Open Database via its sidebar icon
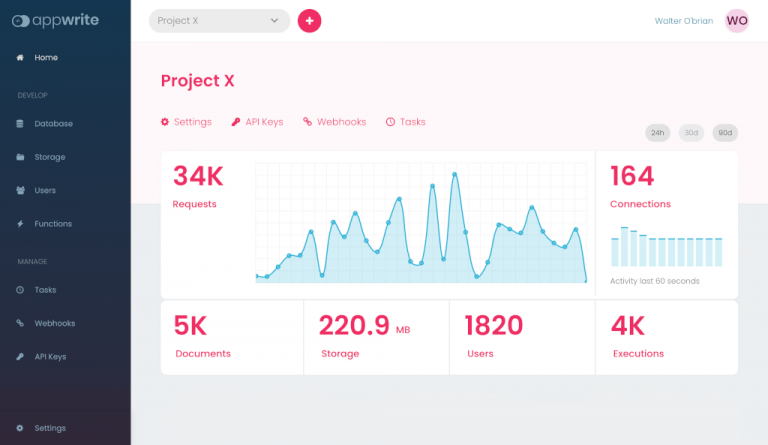Viewport: 768px width, 445px height. pos(20,124)
